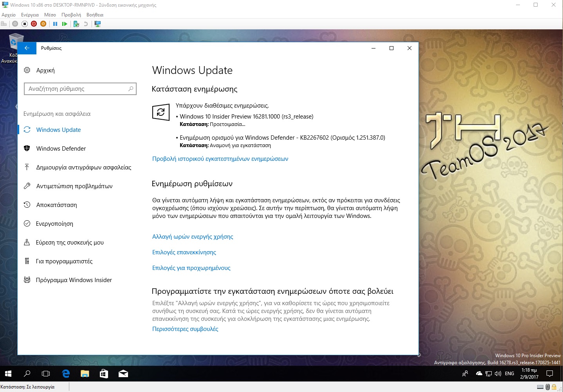Open the clock showing 1:18 πμ
Viewport: 563px width, 392px height.
tap(529, 374)
